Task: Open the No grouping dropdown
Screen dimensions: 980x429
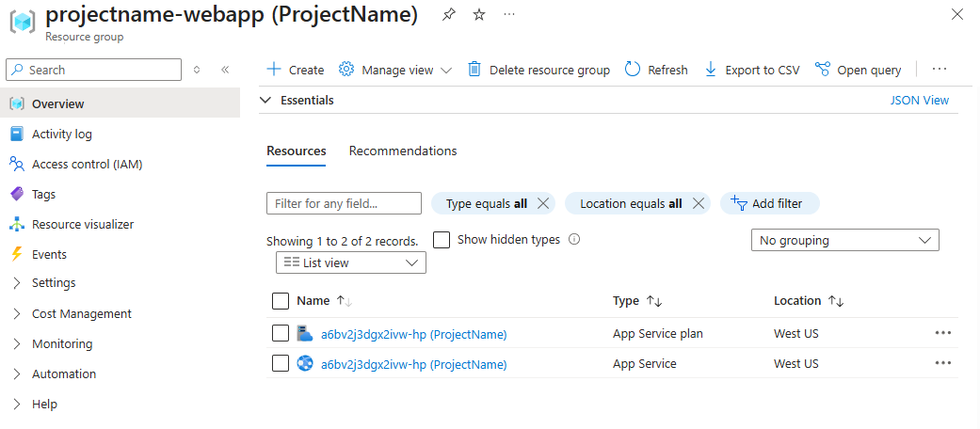Action: 844,241
